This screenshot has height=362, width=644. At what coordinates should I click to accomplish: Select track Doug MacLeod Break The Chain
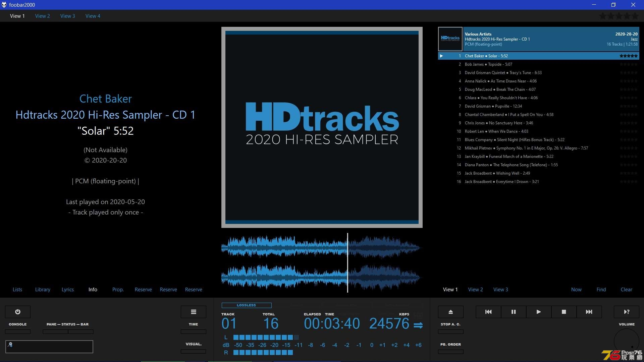click(539, 89)
